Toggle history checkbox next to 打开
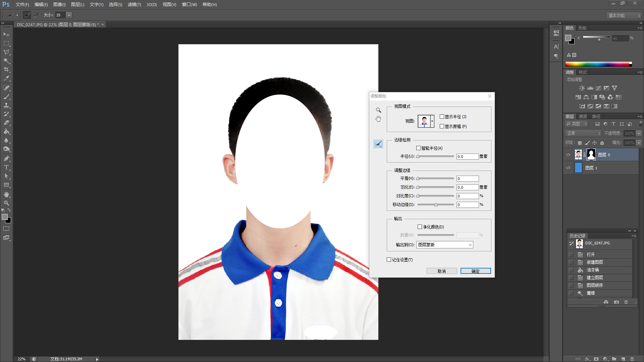 (x=571, y=255)
